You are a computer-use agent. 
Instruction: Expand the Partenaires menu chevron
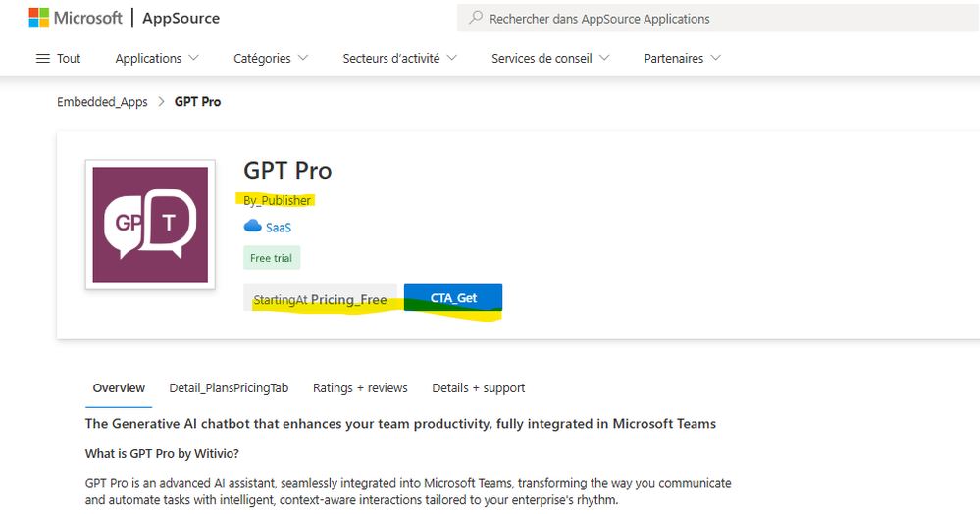tap(716, 58)
